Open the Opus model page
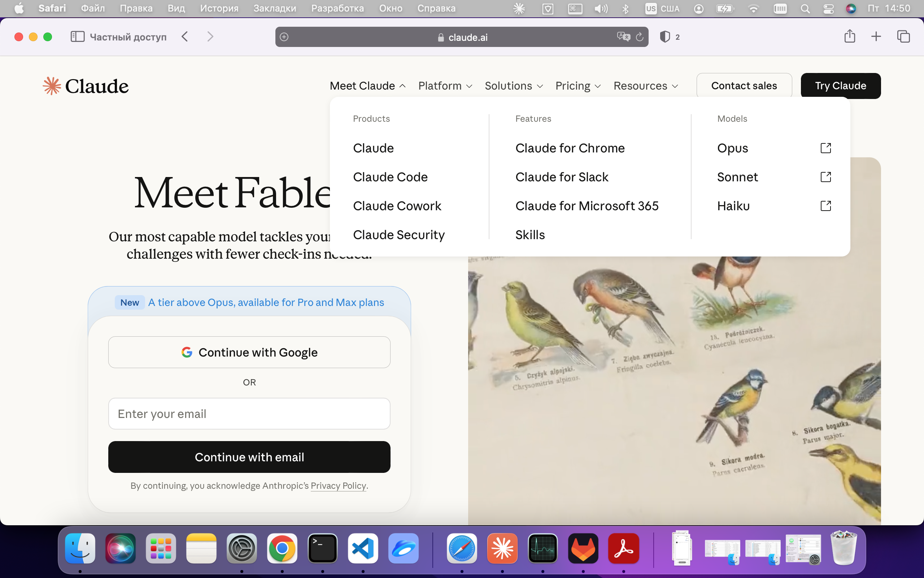 732,148
